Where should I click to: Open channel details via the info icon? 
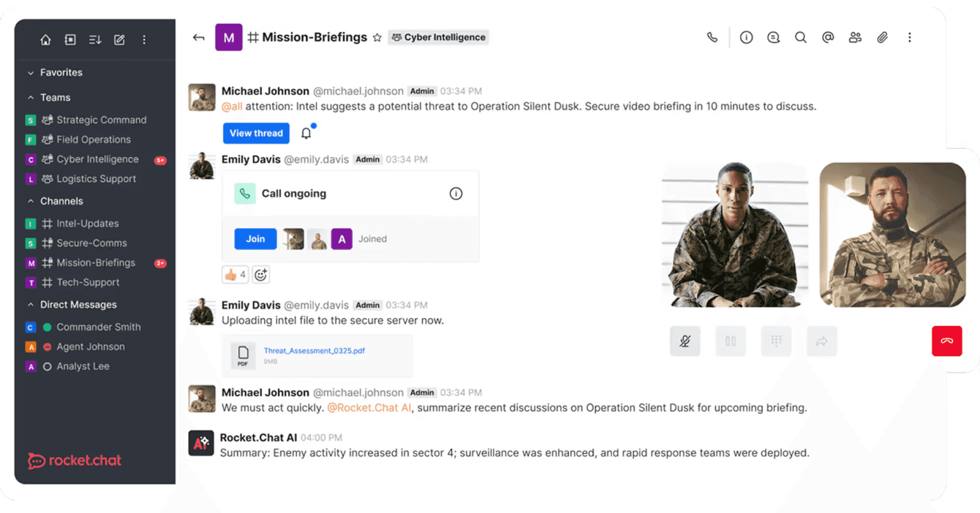(746, 37)
